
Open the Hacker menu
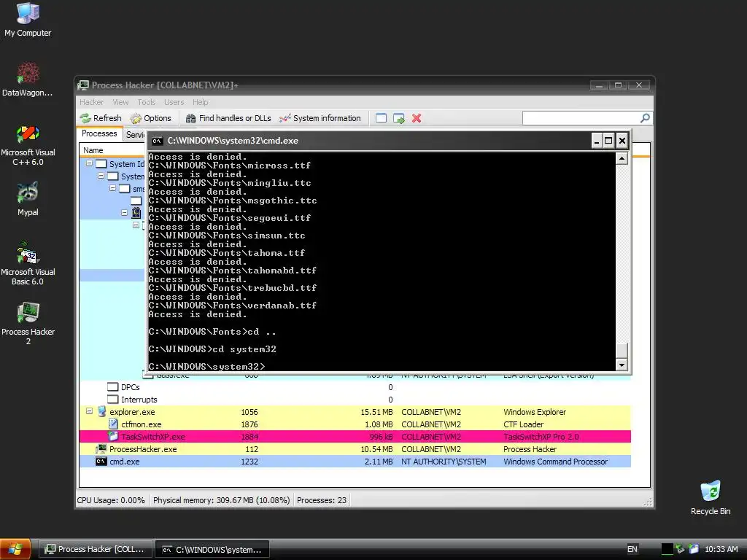coord(91,102)
